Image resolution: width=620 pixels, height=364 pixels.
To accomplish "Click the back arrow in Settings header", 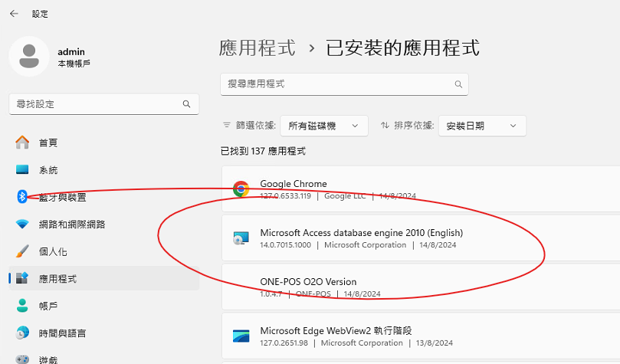I will point(15,14).
